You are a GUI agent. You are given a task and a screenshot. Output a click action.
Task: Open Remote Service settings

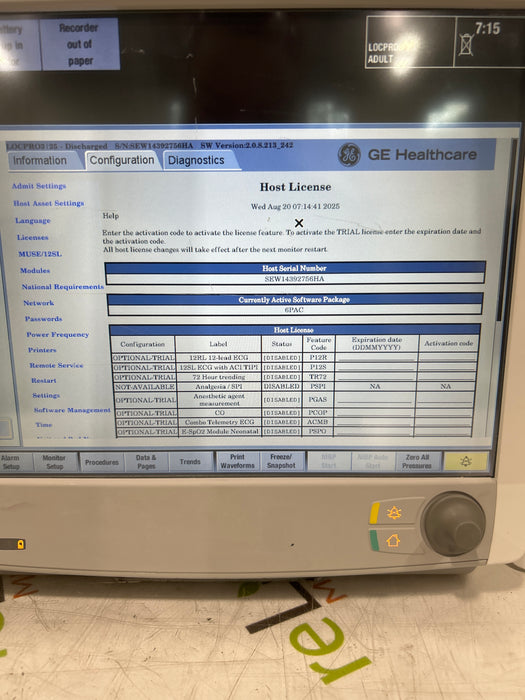(x=56, y=365)
